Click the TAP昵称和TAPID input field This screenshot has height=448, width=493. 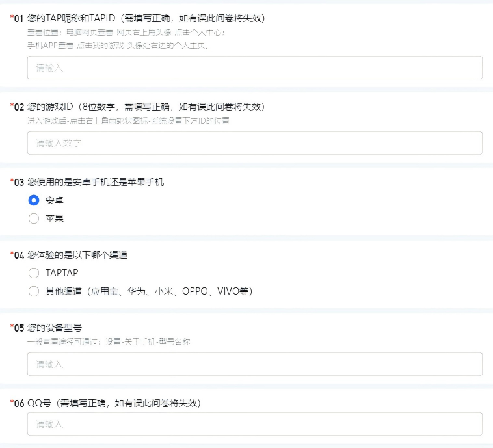(254, 68)
